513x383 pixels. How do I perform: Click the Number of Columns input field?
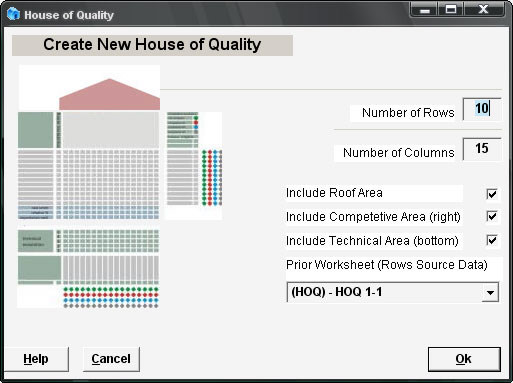(482, 149)
